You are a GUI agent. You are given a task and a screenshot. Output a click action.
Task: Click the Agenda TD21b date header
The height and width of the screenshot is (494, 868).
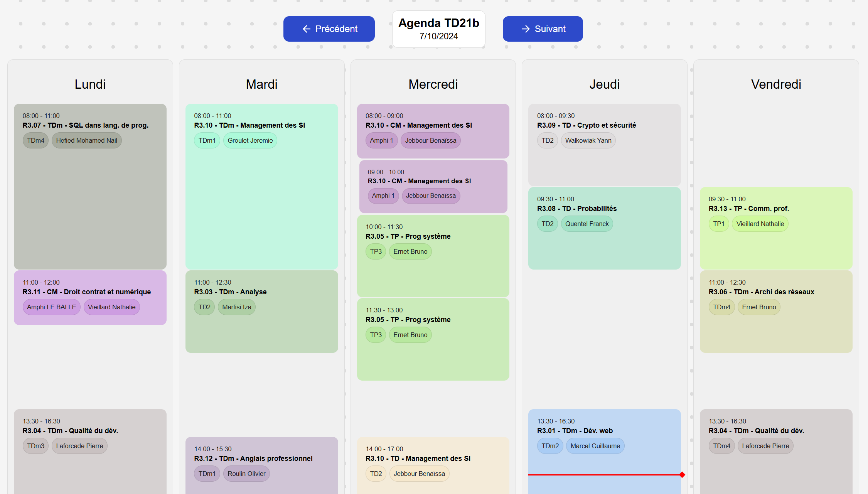click(x=438, y=29)
